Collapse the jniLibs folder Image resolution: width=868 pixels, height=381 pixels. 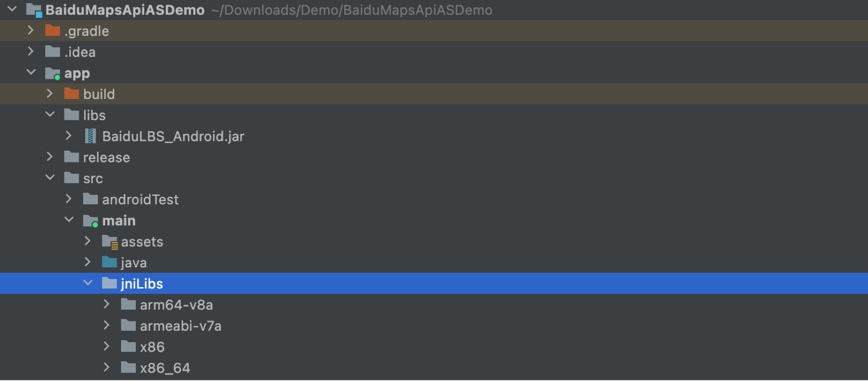(88, 283)
